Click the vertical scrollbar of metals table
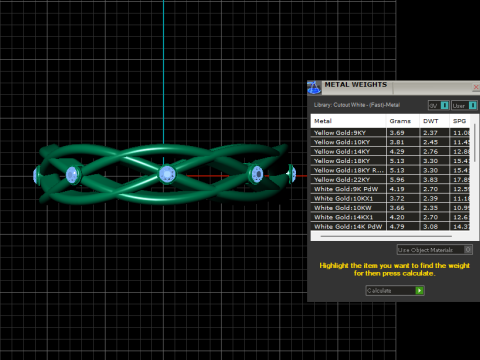 pyautogui.click(x=474, y=143)
